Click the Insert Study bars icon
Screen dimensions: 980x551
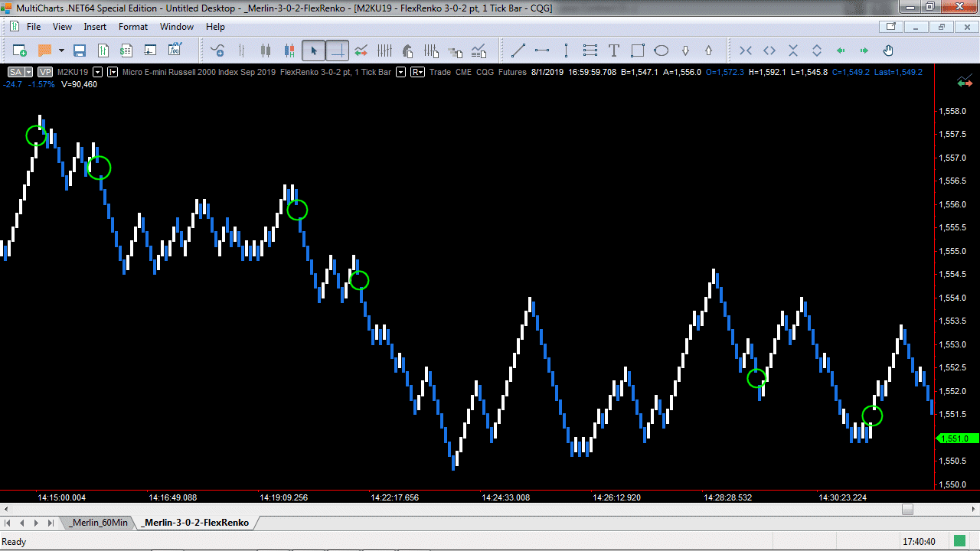[384, 51]
